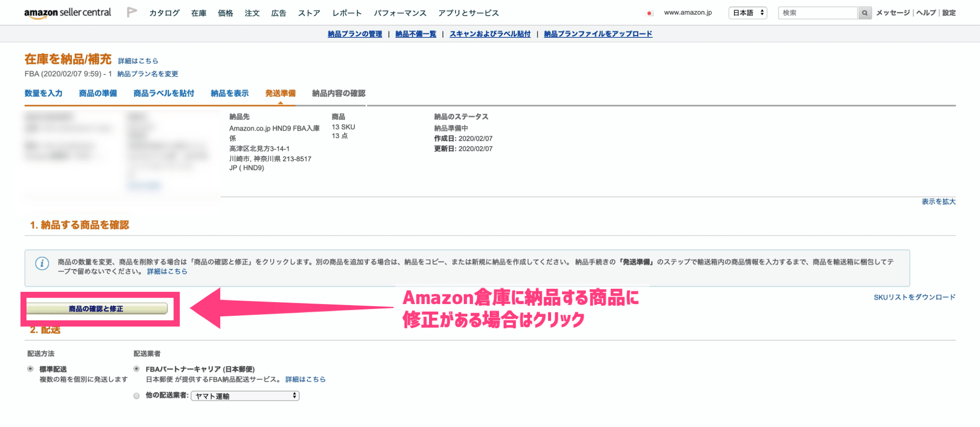Go to 商品の準備 step tab
The width and height of the screenshot is (980, 427).
click(x=98, y=93)
